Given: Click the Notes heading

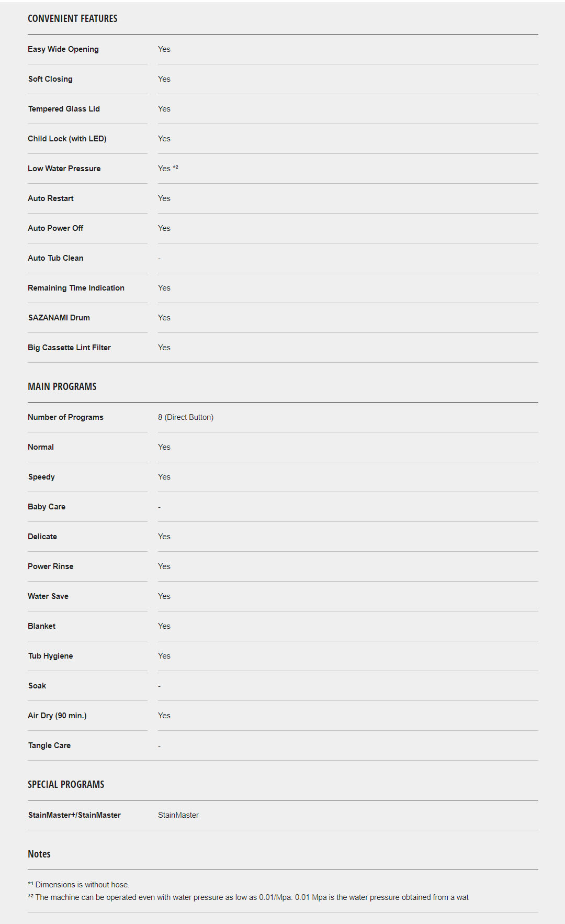Looking at the screenshot, I should click(x=39, y=854).
